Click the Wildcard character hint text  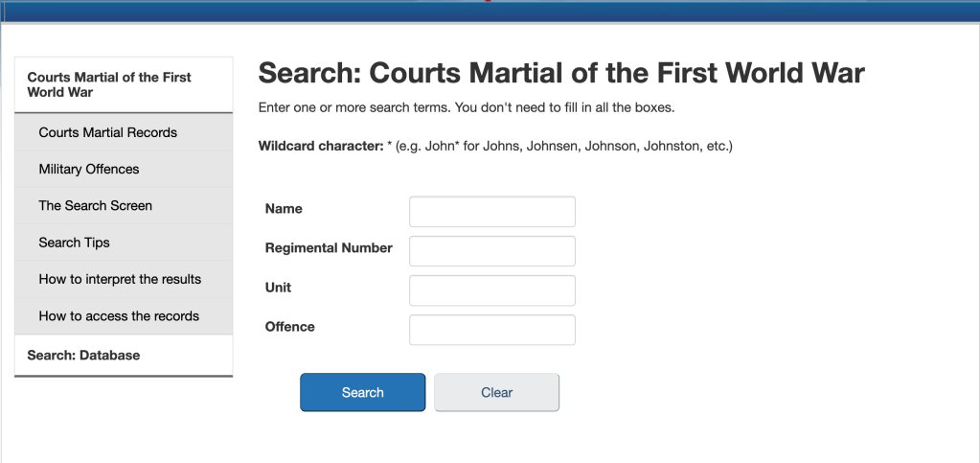coord(494,147)
